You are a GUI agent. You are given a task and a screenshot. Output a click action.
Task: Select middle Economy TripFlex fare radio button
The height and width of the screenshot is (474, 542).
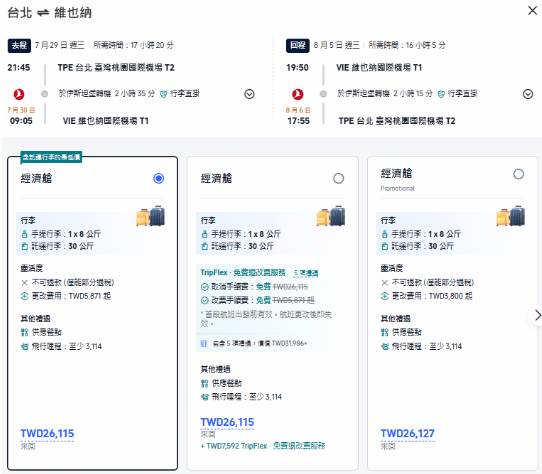tap(339, 178)
